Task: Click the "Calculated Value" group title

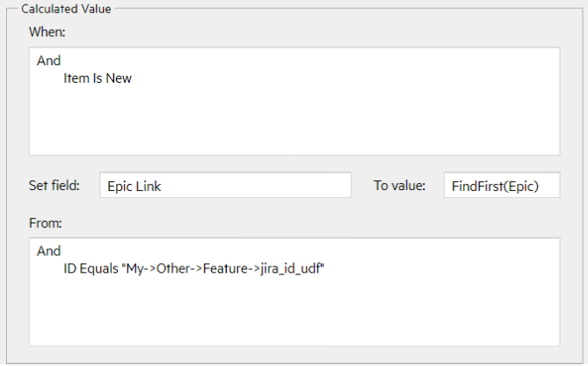Action: point(62,8)
